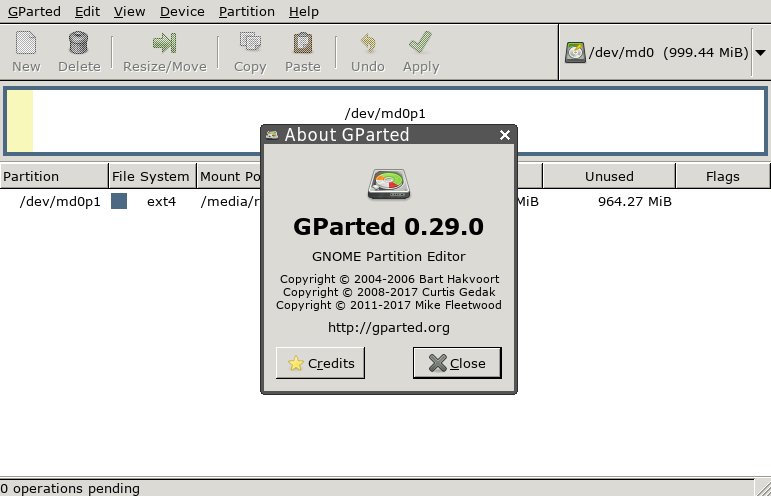Click the yellow used-space area in partition graphic

(x=20, y=121)
